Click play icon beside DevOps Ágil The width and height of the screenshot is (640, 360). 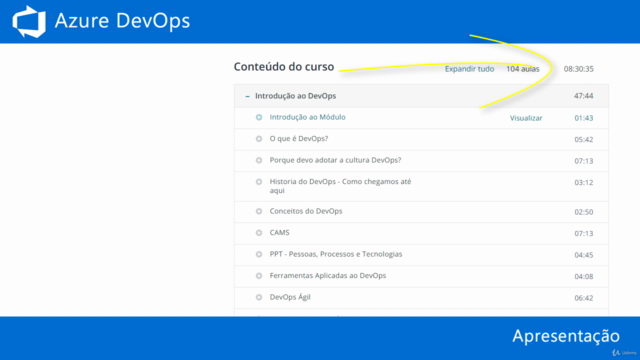click(259, 297)
